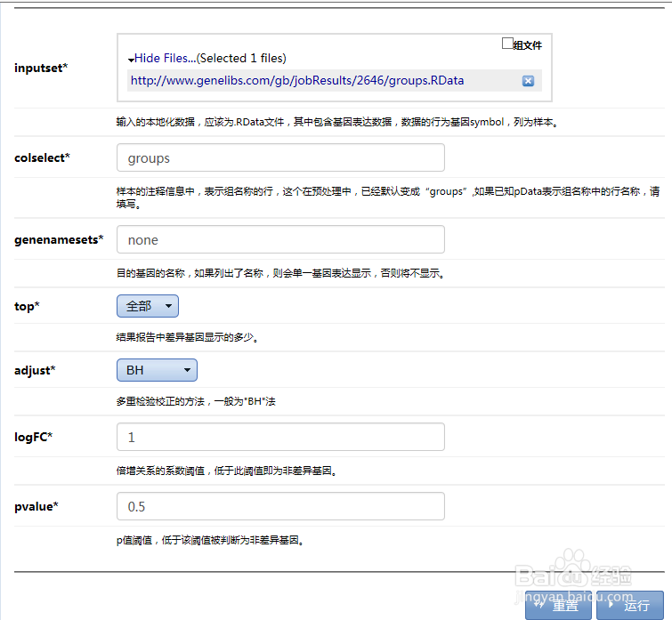Click the genenamesets* label
The image size is (672, 620).
59,240
